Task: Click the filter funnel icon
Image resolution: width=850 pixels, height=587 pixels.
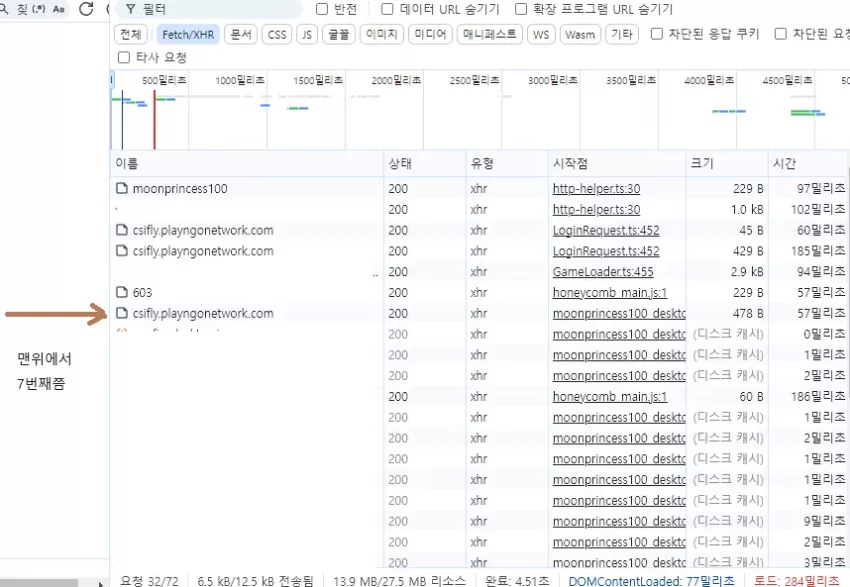Action: click(131, 9)
